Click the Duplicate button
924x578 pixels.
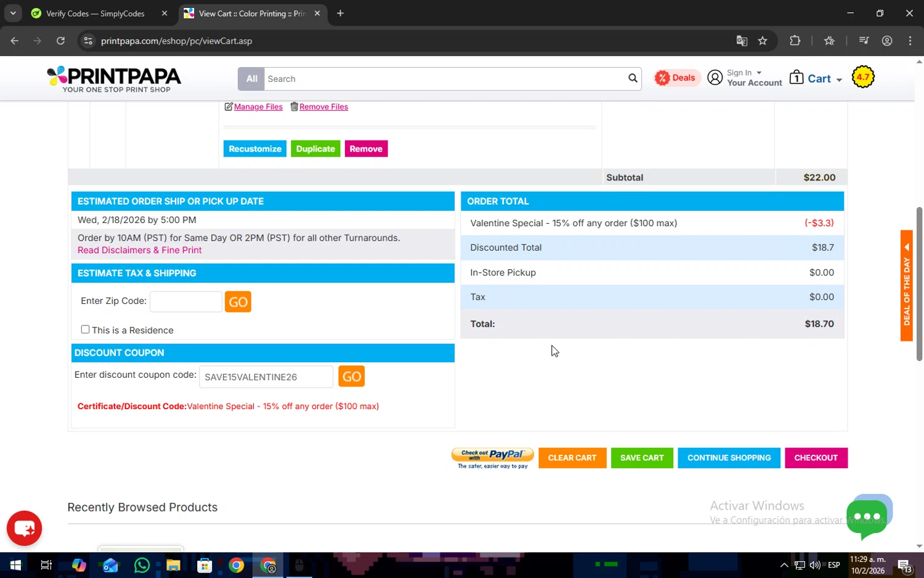[315, 149]
